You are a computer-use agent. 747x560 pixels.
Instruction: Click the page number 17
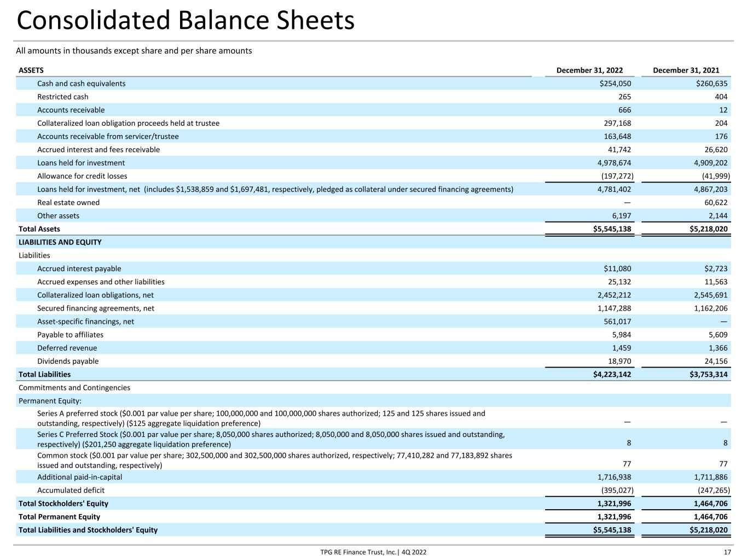(x=727, y=552)
